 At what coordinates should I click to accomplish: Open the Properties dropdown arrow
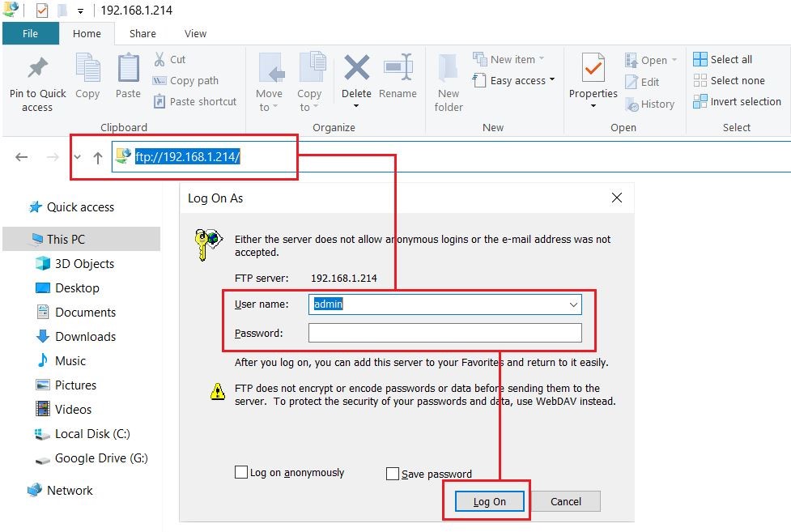tap(593, 106)
